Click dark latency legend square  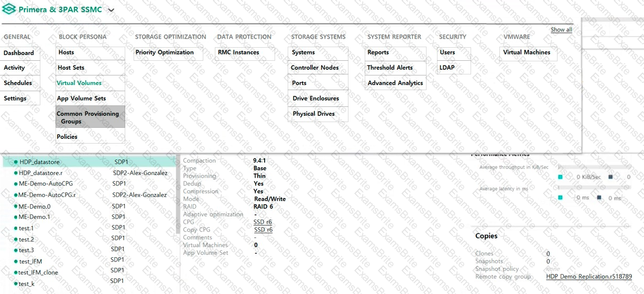(x=599, y=198)
